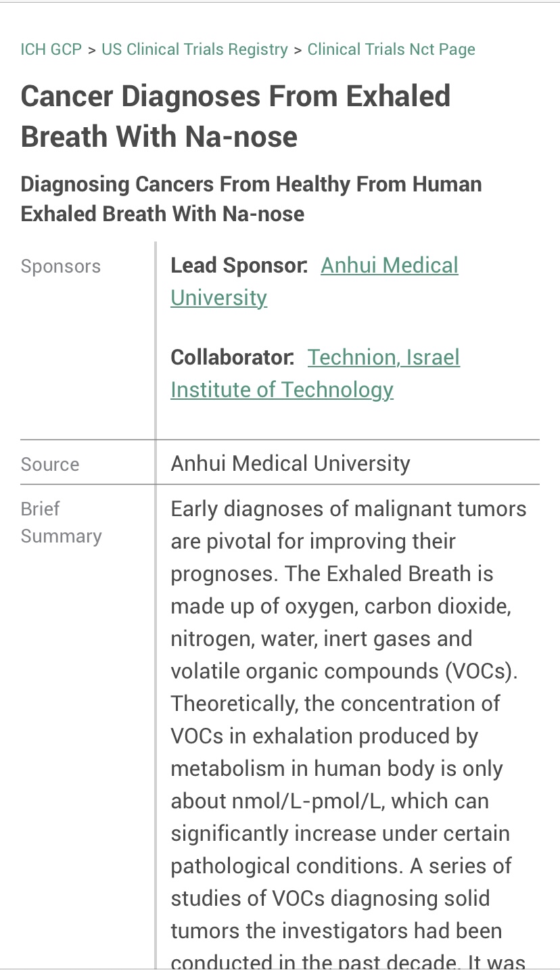Select the Brief Summary row label
This screenshot has height=970, width=560.
tap(62, 522)
